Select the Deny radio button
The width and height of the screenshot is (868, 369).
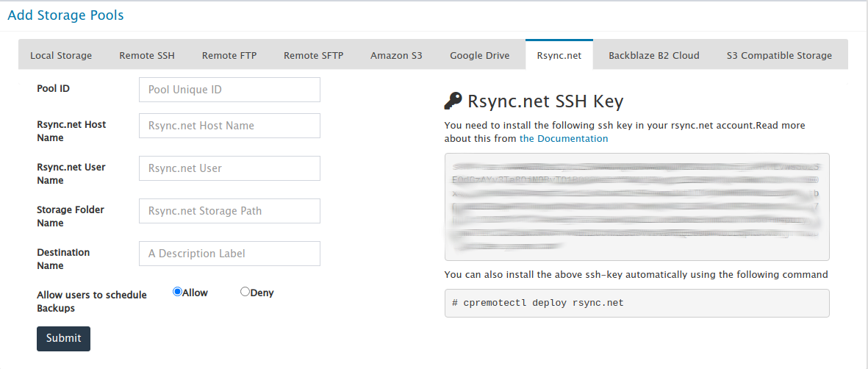245,291
